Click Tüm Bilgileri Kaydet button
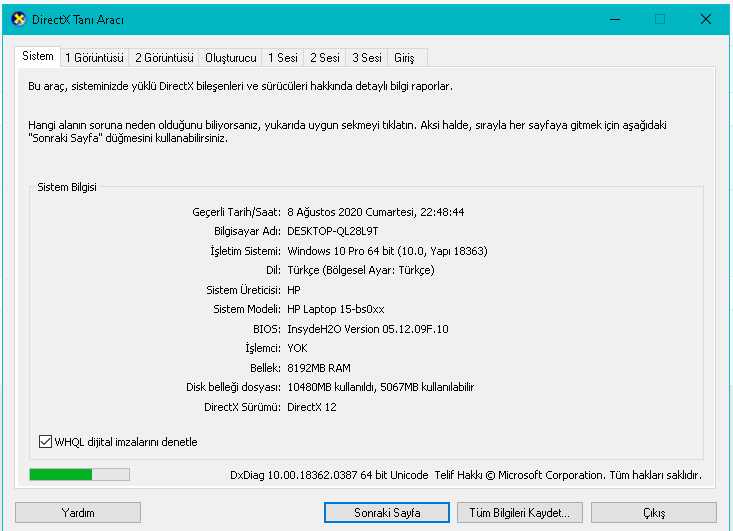 click(x=520, y=513)
